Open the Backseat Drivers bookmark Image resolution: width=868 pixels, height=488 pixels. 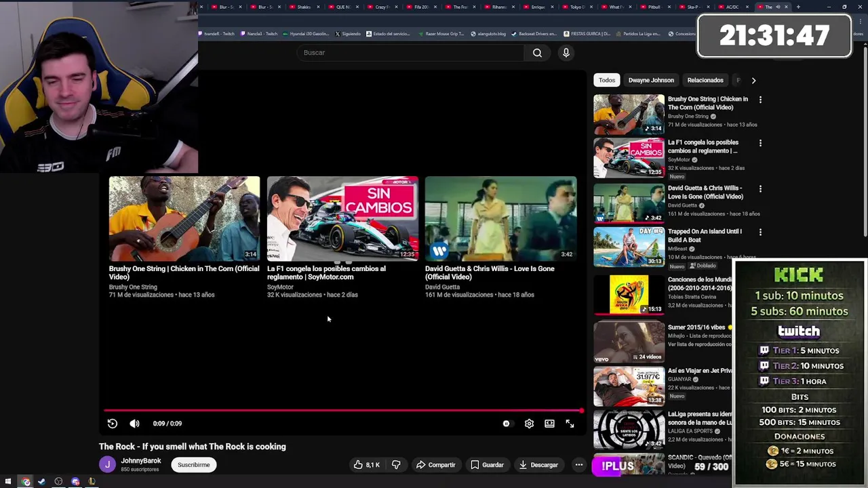click(x=534, y=34)
